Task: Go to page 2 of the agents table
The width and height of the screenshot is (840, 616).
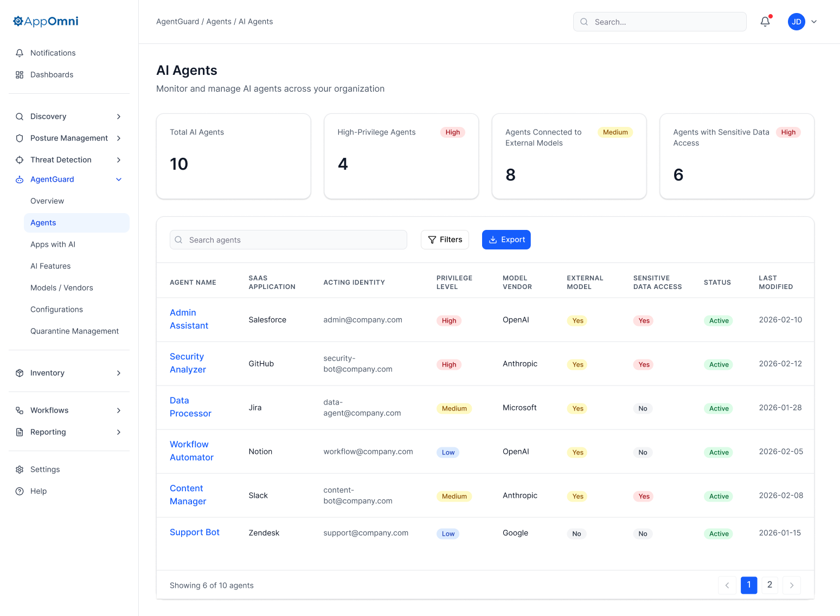Action: 770,585
